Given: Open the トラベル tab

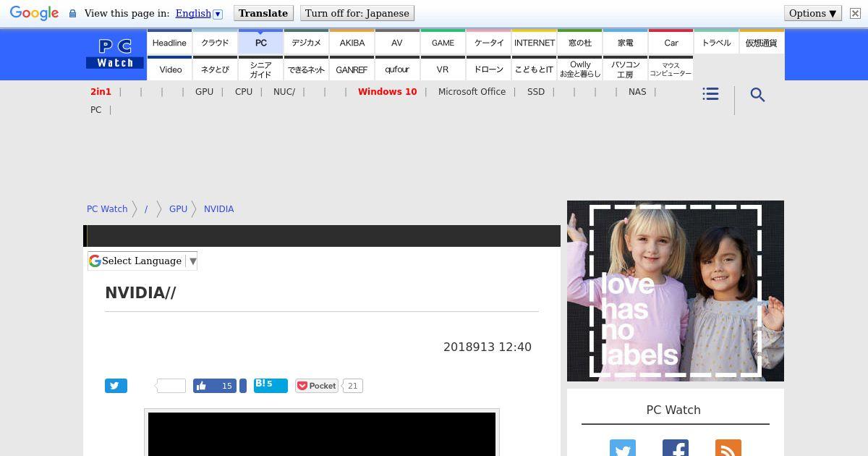Looking at the screenshot, I should (716, 43).
